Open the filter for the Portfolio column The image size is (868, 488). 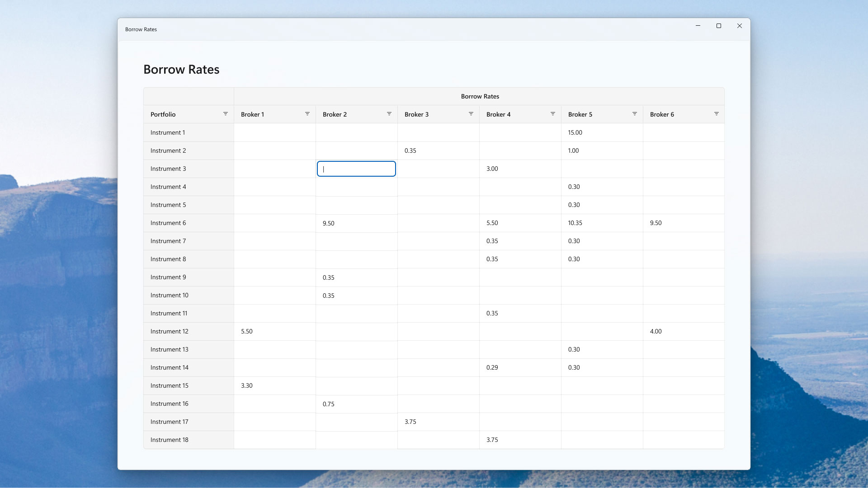(x=226, y=114)
